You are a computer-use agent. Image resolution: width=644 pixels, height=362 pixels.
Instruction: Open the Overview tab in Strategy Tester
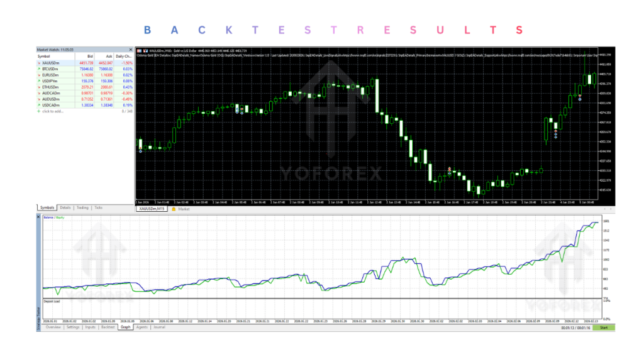pyautogui.click(x=53, y=327)
